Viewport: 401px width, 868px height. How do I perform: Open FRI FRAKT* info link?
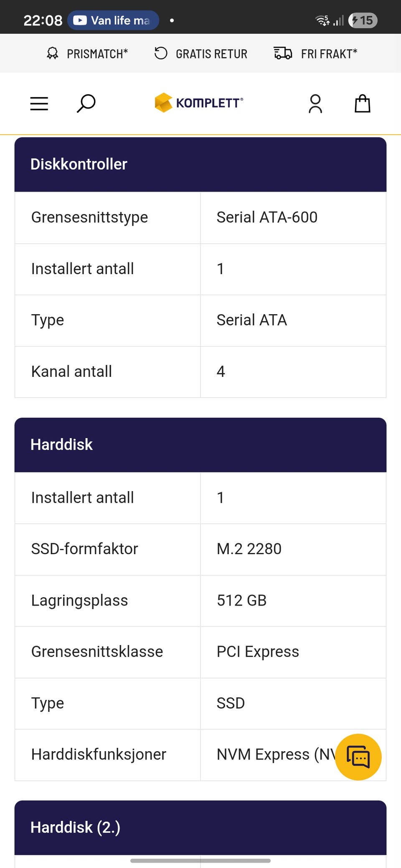point(329,54)
